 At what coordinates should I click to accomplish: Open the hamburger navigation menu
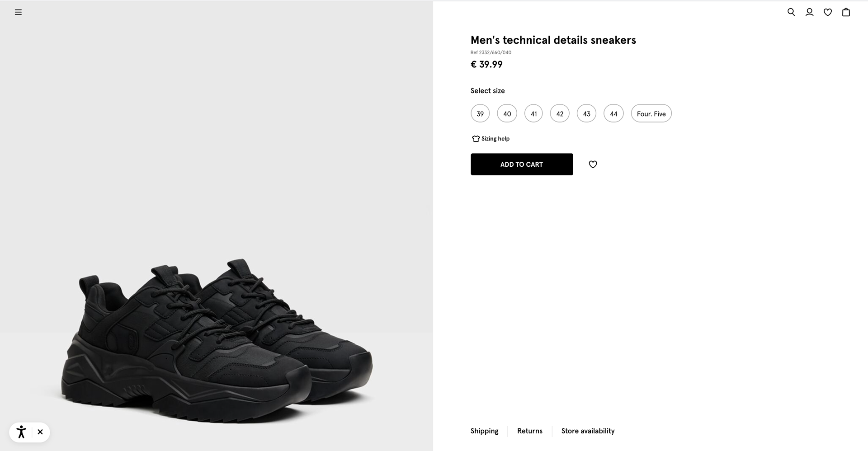(x=18, y=12)
